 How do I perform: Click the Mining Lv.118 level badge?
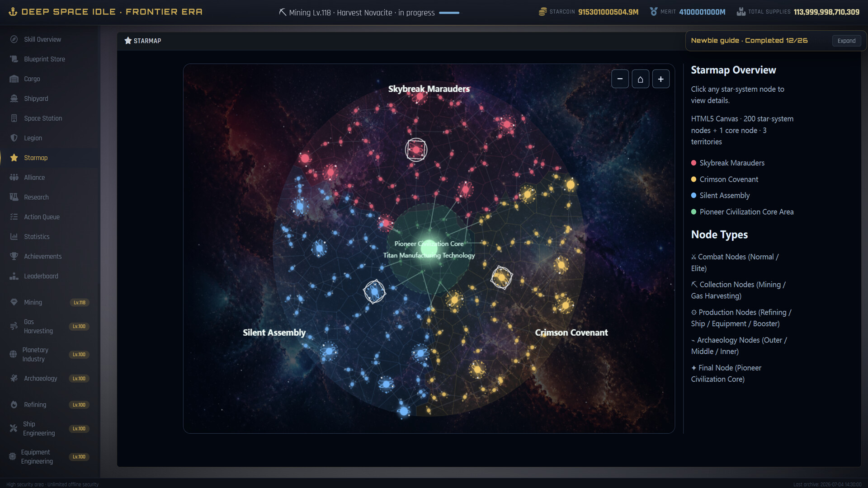coord(79,302)
